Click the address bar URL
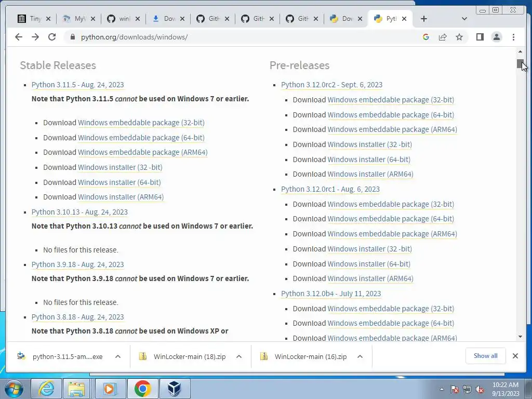This screenshot has height=399, width=532. tap(135, 37)
